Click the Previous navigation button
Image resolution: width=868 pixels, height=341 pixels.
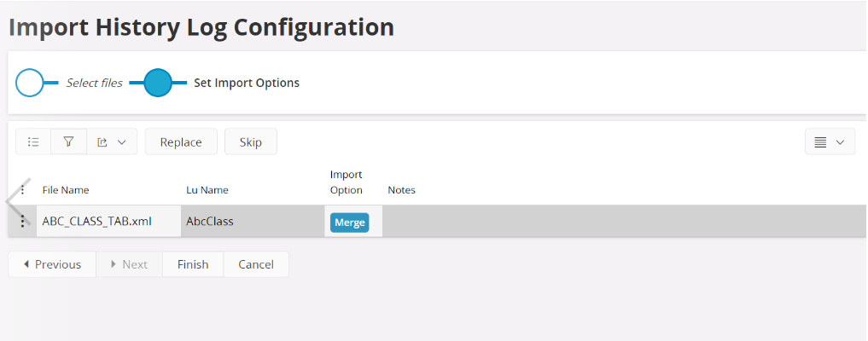53,264
